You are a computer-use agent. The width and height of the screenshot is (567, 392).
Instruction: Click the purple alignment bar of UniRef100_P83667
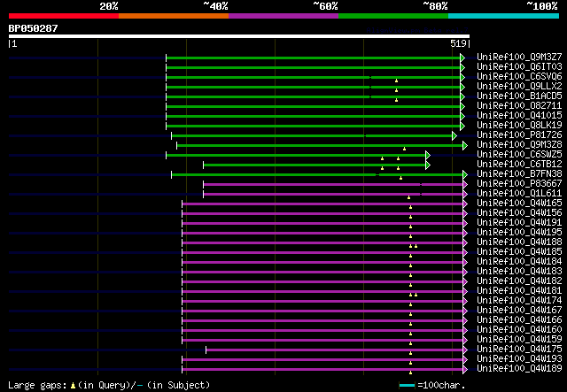pyautogui.click(x=333, y=185)
